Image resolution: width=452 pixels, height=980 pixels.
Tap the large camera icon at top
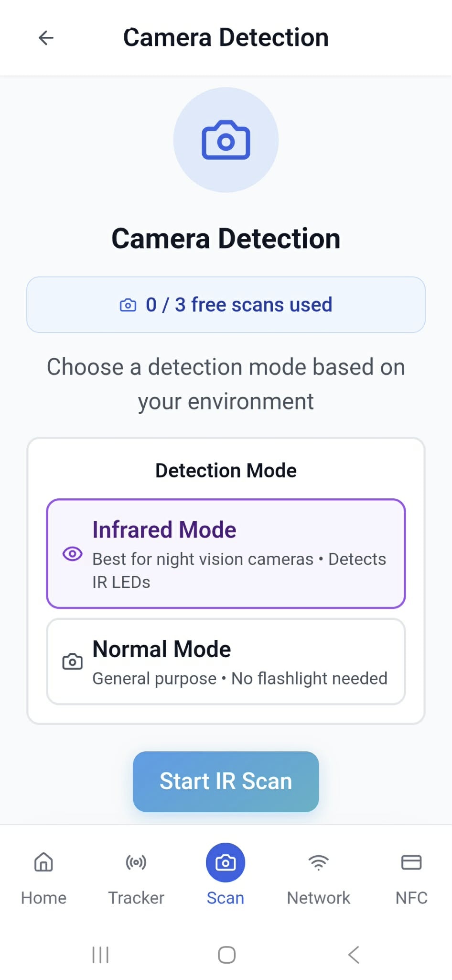(x=226, y=140)
